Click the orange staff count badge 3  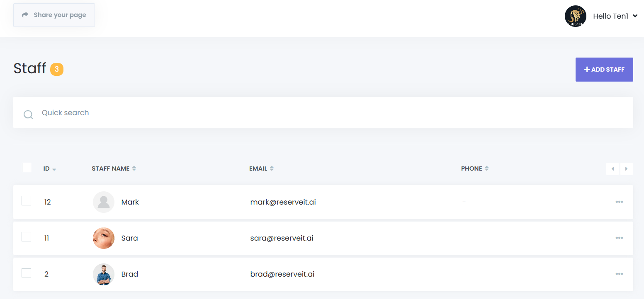(x=57, y=69)
